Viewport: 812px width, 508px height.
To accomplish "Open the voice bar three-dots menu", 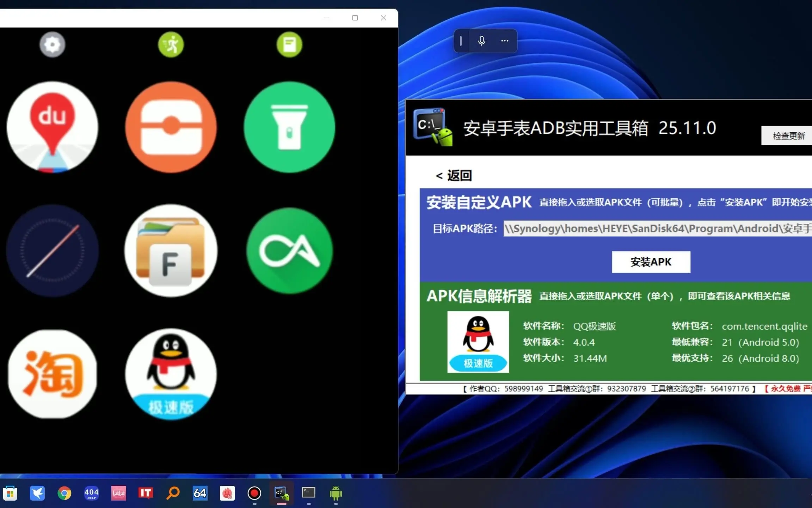I will (505, 41).
